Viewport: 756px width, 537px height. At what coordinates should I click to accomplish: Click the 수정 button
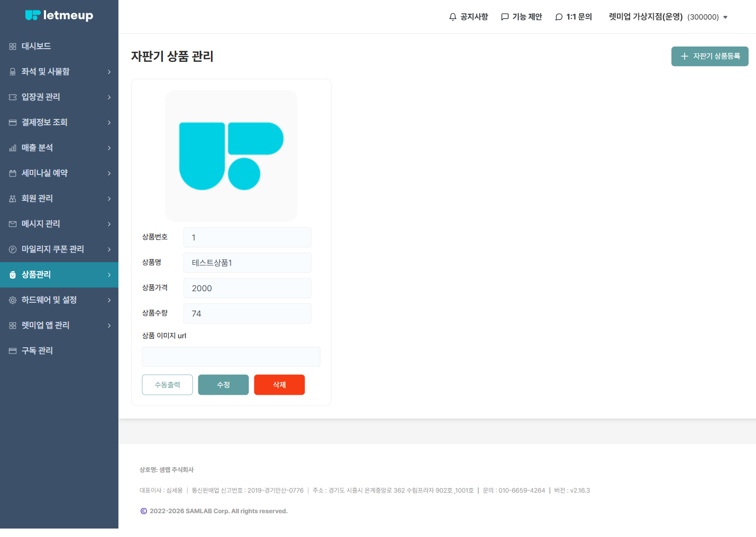click(x=224, y=385)
